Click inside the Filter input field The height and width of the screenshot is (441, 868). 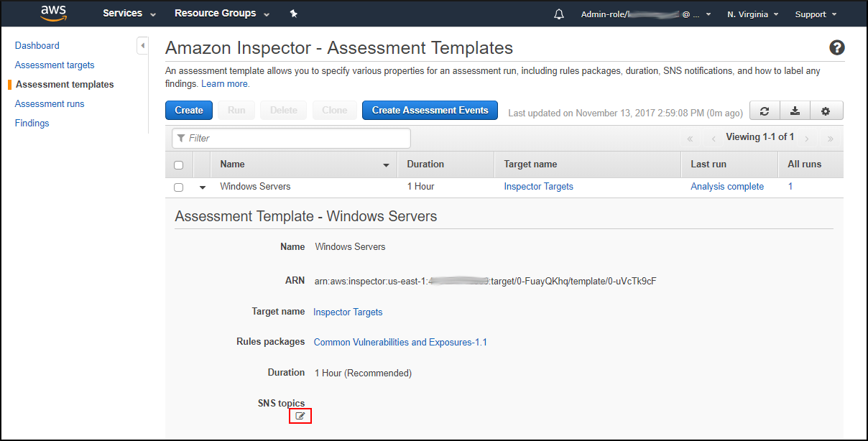(290, 138)
